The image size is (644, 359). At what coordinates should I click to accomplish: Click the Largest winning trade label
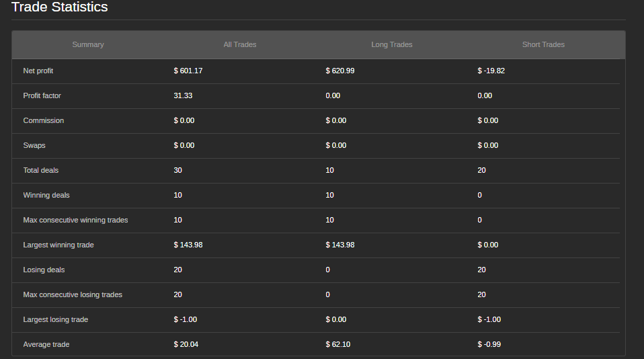(x=58, y=245)
